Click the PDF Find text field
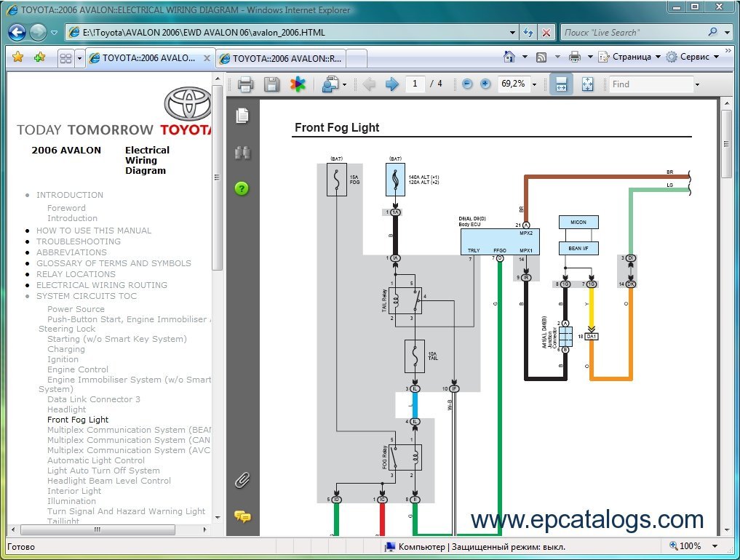Screen dimensions: 740x560 pyautogui.click(x=651, y=84)
